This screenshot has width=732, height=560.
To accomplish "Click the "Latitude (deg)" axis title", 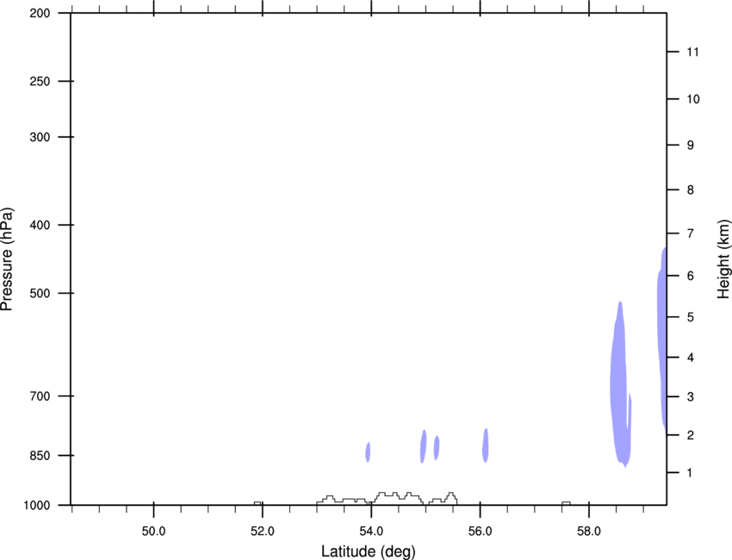I will [x=369, y=551].
